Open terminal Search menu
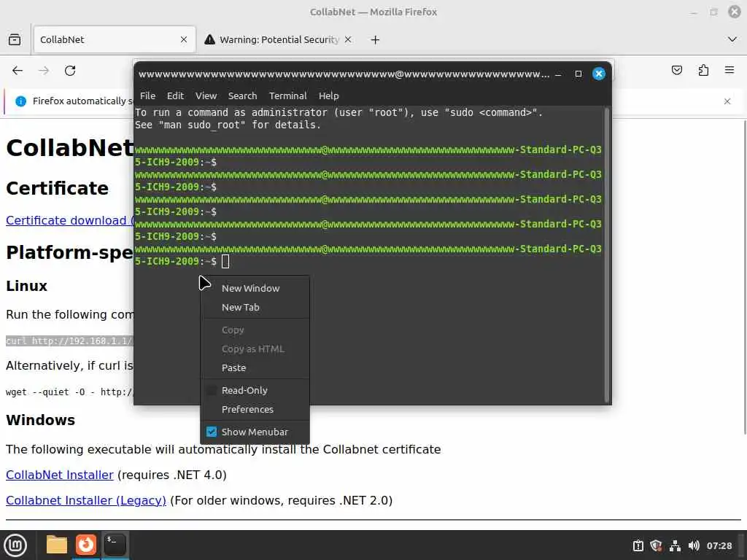The width and height of the screenshot is (747, 560). (242, 96)
